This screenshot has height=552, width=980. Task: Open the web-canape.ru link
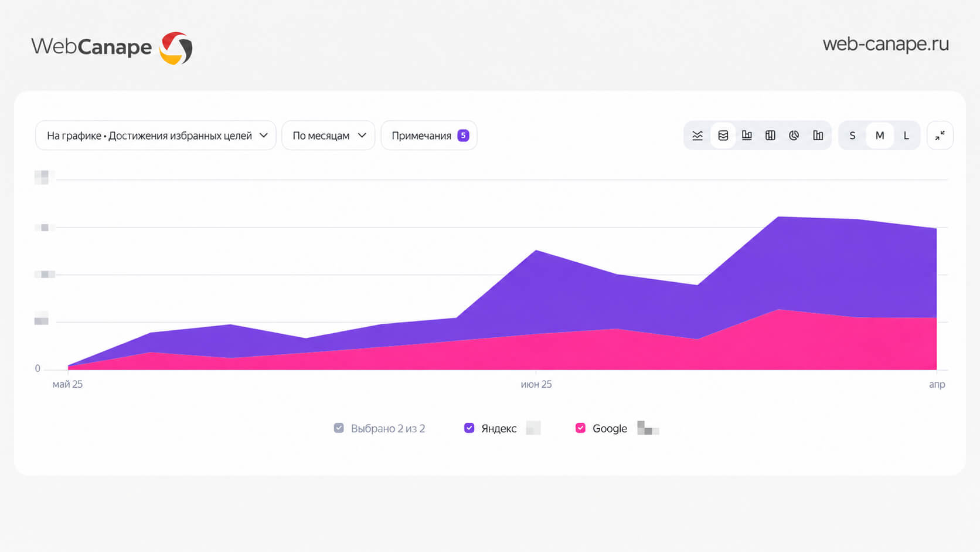coord(886,44)
